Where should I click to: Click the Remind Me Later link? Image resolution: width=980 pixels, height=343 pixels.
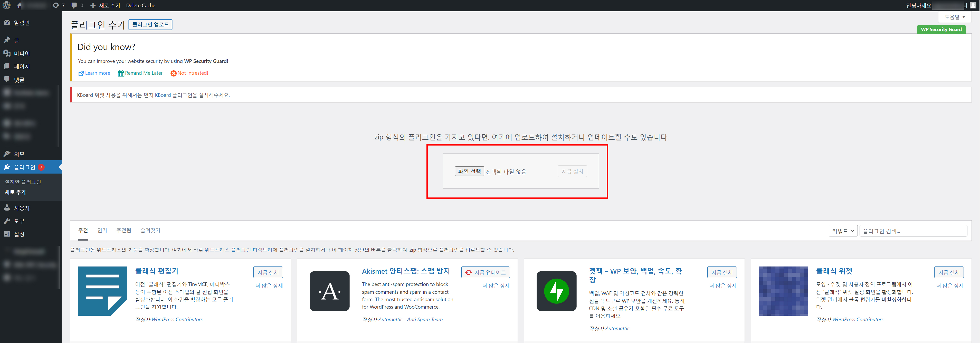click(144, 73)
